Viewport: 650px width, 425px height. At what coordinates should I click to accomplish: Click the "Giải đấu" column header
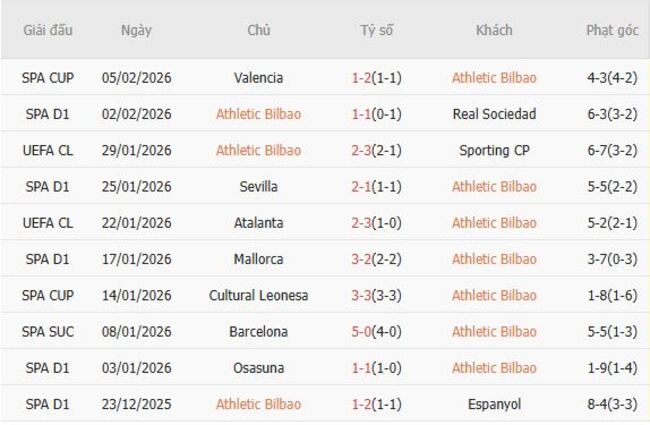[47, 30]
